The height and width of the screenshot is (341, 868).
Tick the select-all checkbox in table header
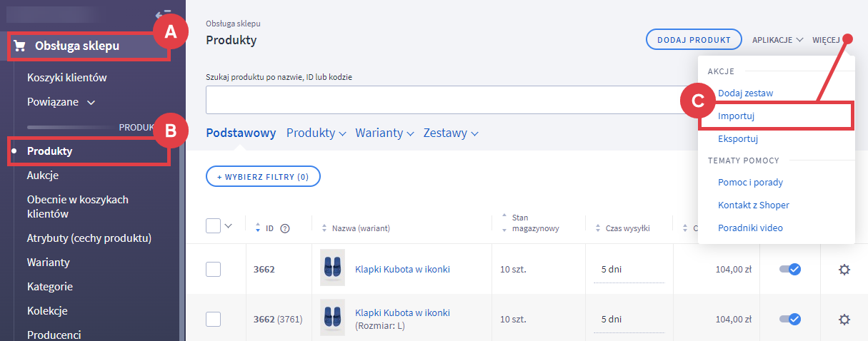tap(213, 225)
